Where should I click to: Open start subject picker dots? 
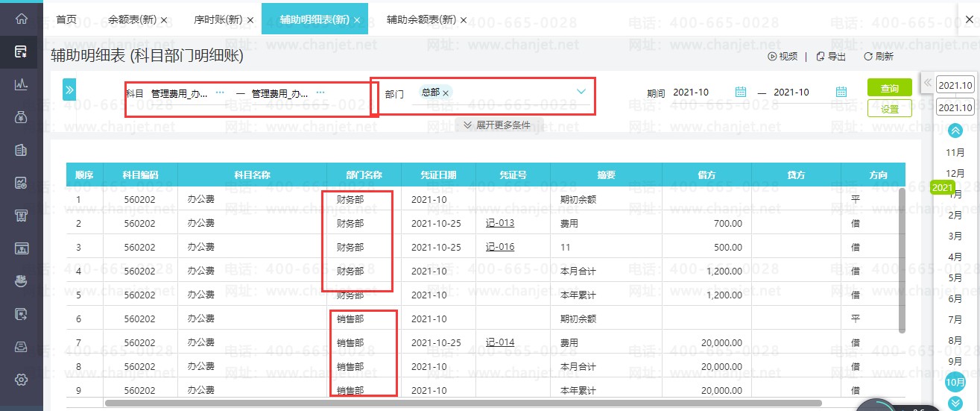[x=220, y=93]
